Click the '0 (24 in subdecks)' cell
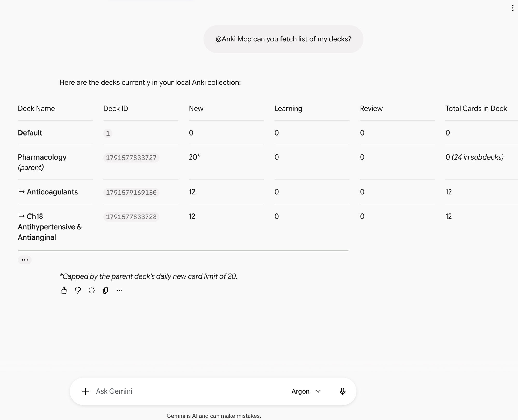Screen dimensions: 518x420 coord(474,157)
